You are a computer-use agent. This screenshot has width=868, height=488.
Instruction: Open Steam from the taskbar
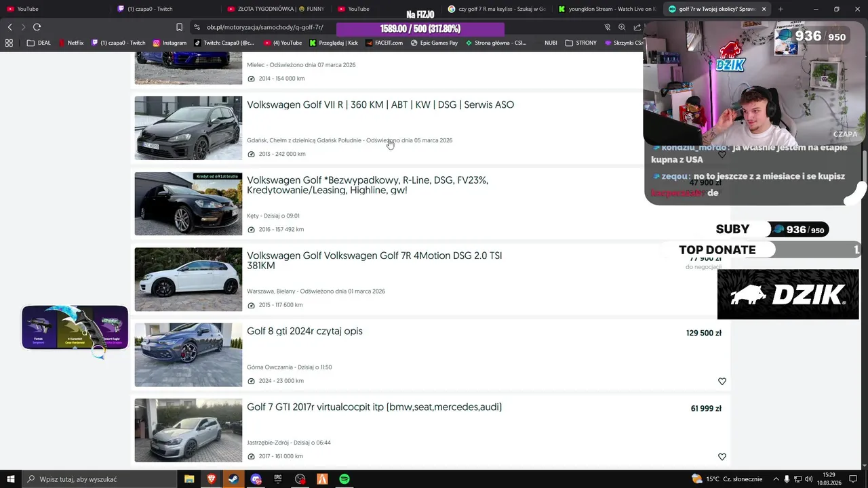coord(233,479)
